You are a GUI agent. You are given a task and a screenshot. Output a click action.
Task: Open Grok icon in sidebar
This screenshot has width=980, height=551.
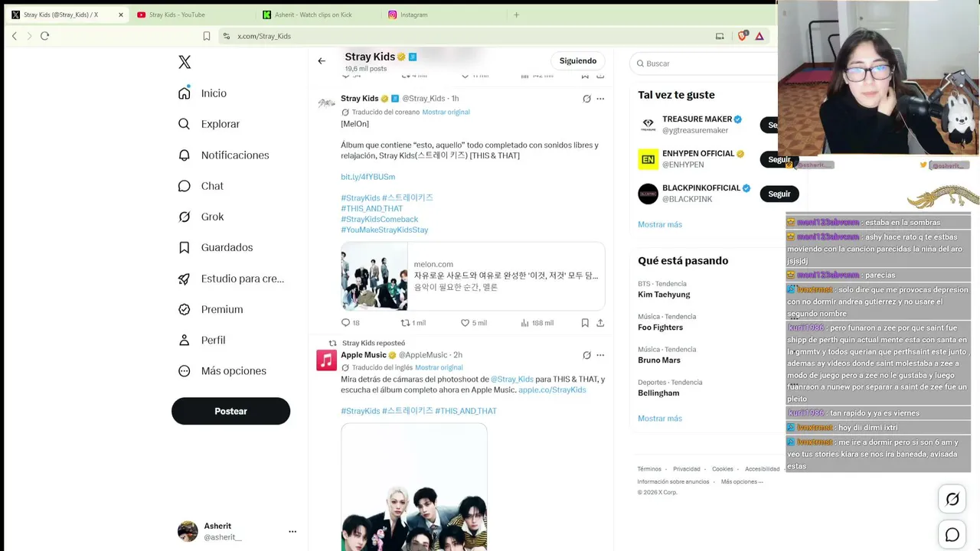[x=185, y=217]
